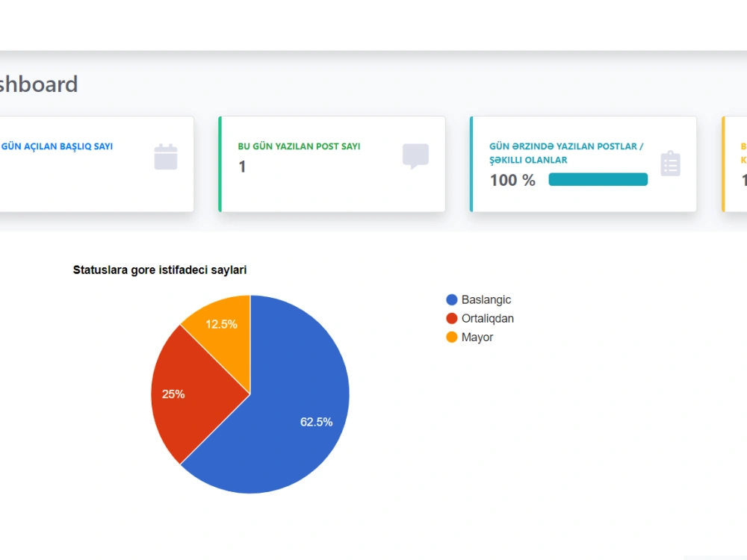The image size is (747, 560).
Task: Click the Dashboard page heading
Action: [x=39, y=84]
